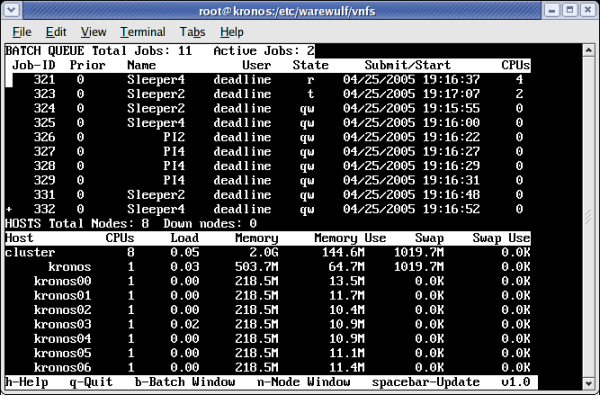Click host name kronos01
Screen dimensions: 600x395
pos(62,295)
